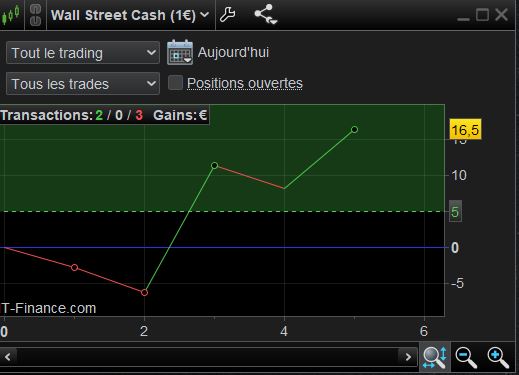Click the green 5 threshold marker
The width and height of the screenshot is (519, 375).
455,212
